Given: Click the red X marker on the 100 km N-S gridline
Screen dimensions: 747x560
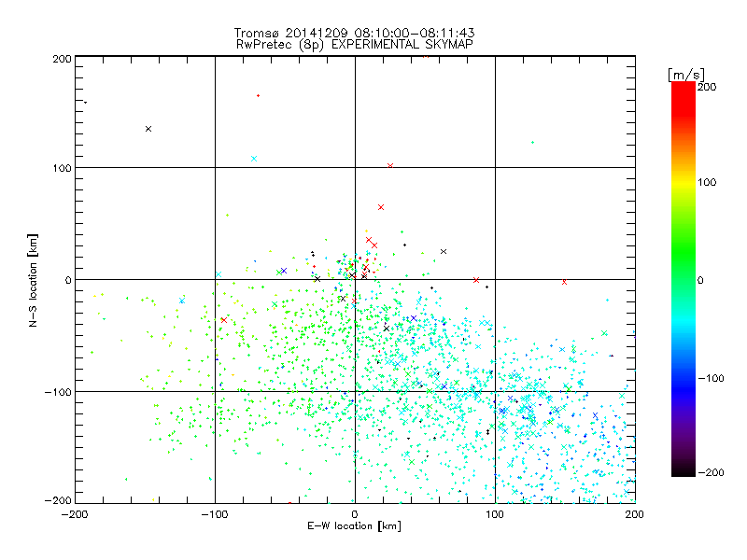Looking at the screenshot, I should pos(390,166).
